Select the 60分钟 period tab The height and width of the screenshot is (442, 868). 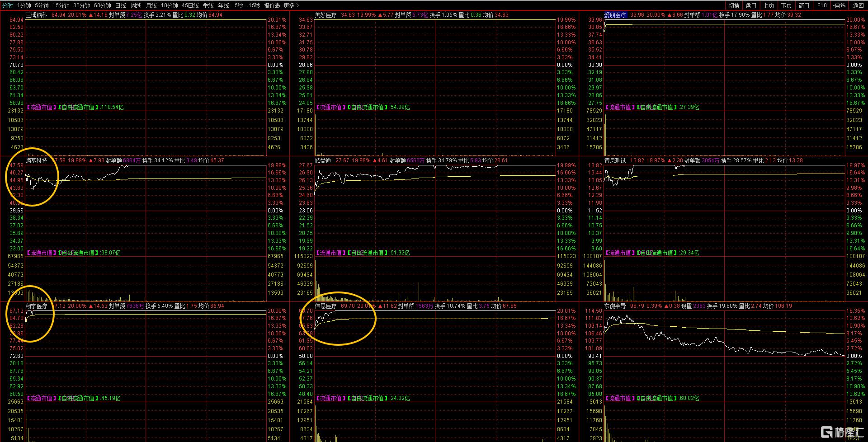pos(103,5)
